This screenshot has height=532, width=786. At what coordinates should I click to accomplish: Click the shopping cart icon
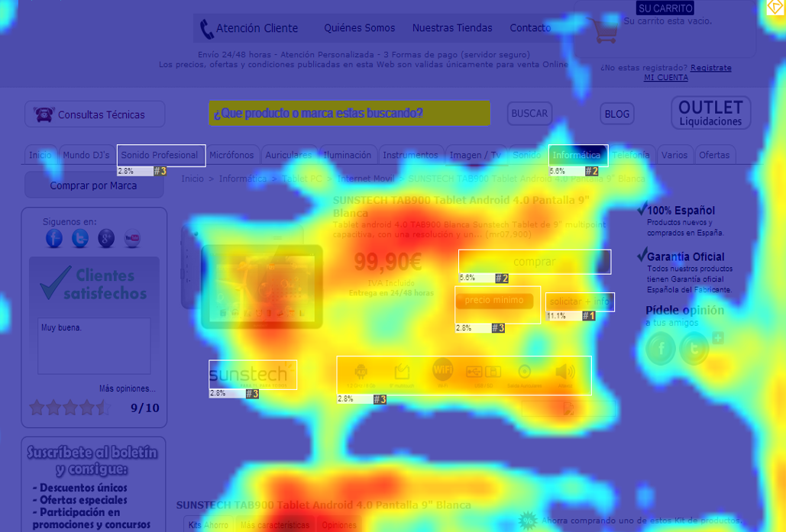tap(605, 32)
